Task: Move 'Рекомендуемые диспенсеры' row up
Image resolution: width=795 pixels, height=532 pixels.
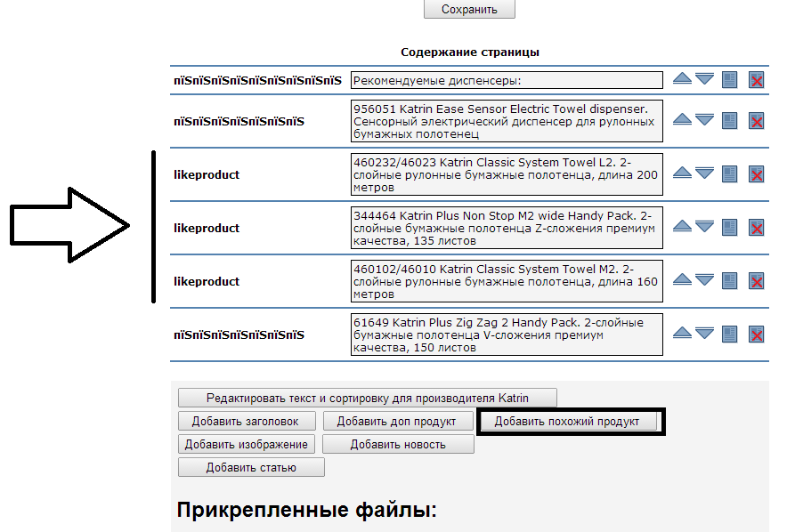Action: [x=682, y=78]
